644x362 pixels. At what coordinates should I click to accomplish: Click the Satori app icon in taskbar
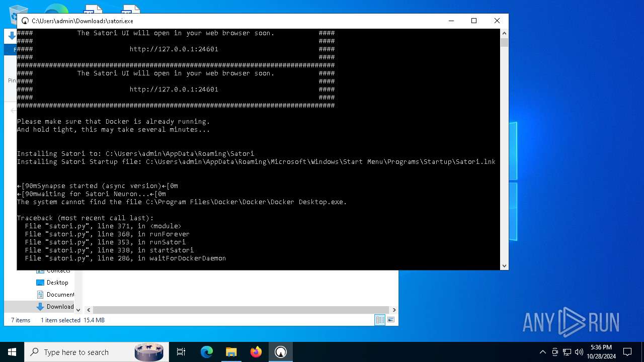point(281,352)
